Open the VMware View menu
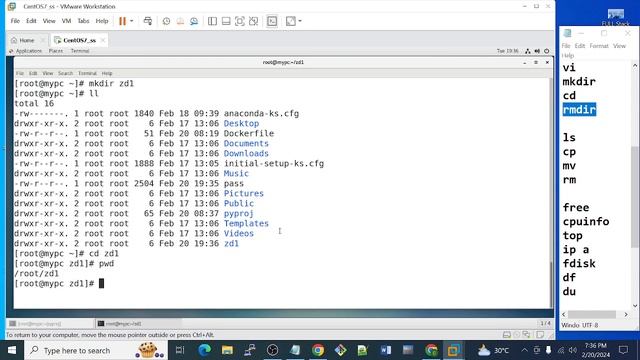 click(49, 21)
